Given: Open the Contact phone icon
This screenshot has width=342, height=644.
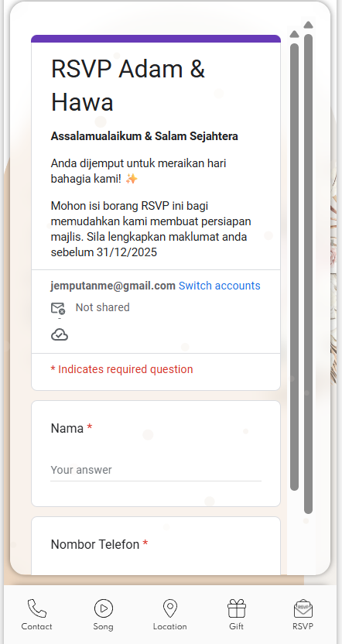Looking at the screenshot, I should pyautogui.click(x=37, y=608).
